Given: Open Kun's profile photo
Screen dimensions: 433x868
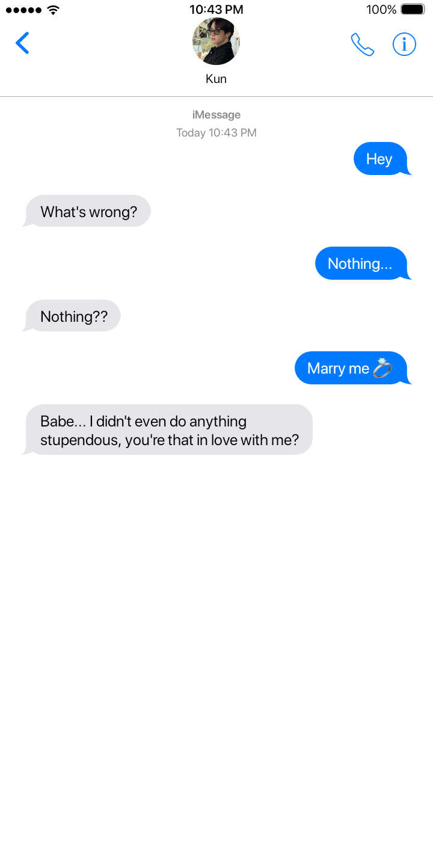Looking at the screenshot, I should 216,41.
